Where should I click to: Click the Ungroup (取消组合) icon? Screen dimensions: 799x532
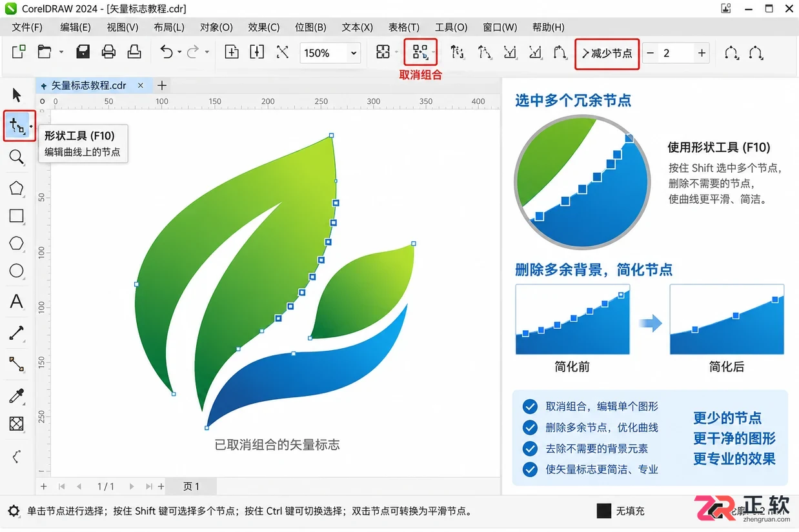point(421,52)
